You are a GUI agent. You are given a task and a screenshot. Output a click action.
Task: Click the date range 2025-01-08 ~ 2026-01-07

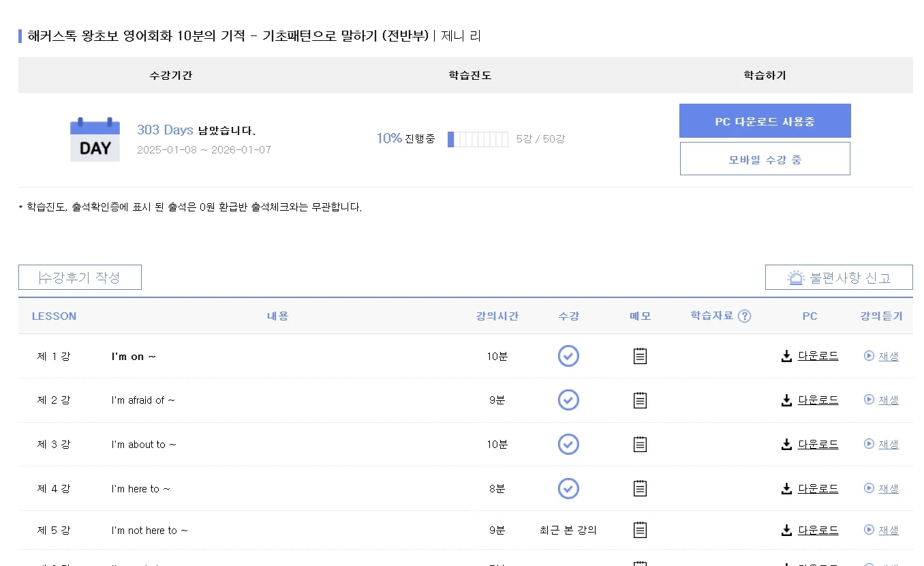tap(204, 149)
